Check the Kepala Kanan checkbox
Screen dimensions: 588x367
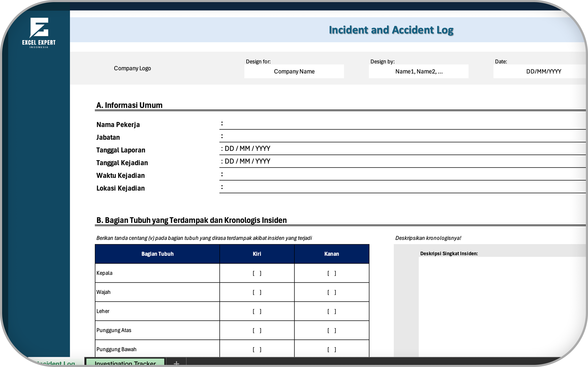(331, 273)
